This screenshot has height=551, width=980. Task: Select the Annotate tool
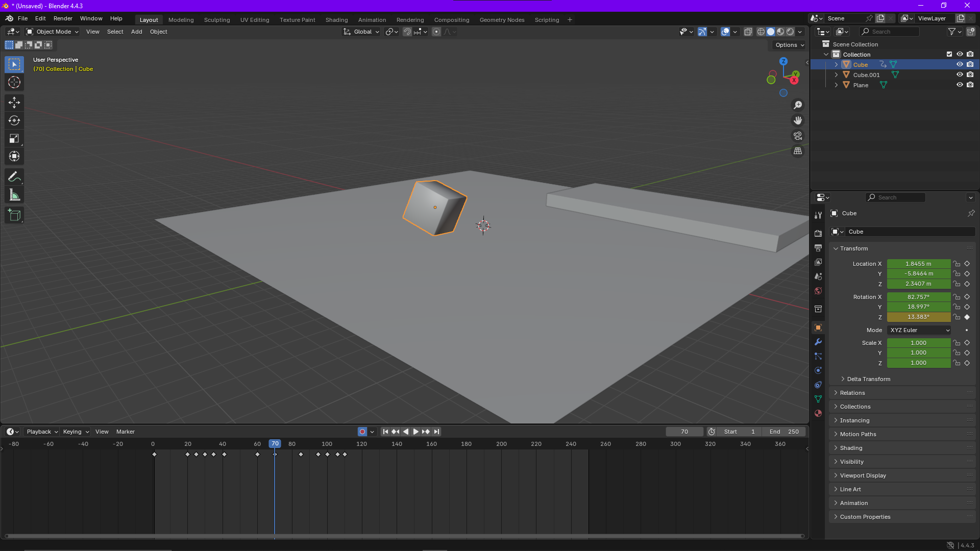[x=14, y=177]
